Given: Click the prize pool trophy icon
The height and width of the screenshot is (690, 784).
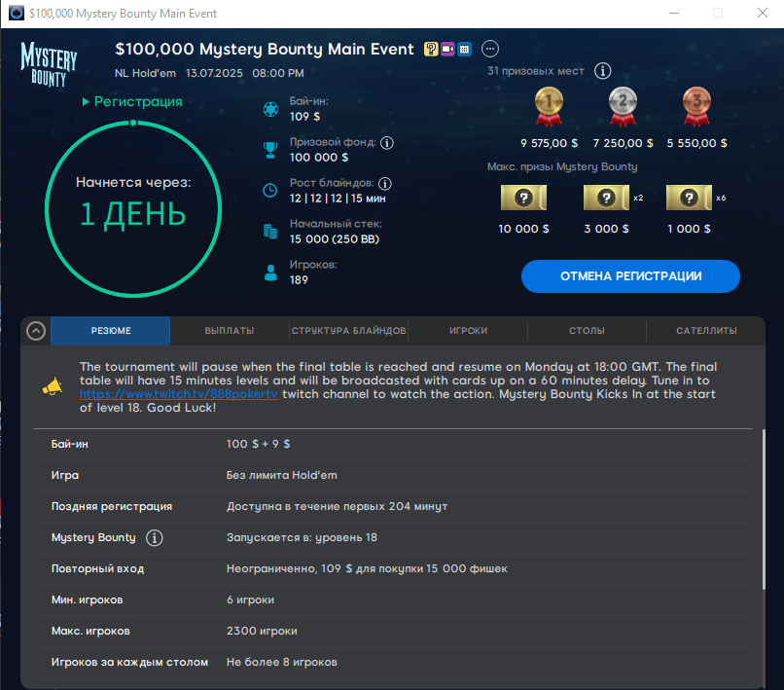Looking at the screenshot, I should point(270,150).
